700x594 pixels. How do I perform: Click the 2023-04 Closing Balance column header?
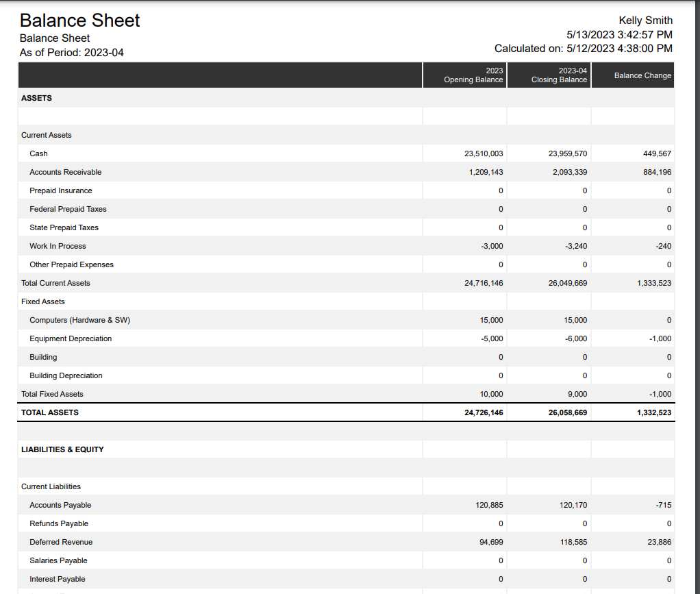point(559,75)
